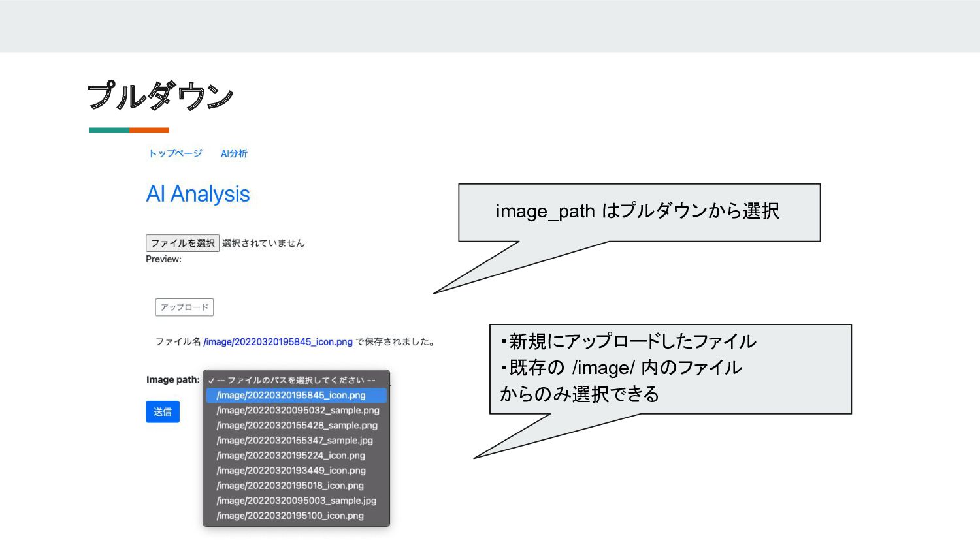
Task: Select /image/20220320095003_sample.jpg option
Action: click(x=297, y=500)
